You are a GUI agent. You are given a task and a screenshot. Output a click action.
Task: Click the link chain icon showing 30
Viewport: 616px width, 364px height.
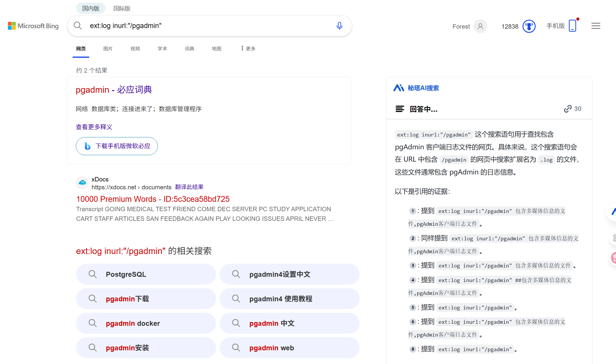click(x=568, y=109)
